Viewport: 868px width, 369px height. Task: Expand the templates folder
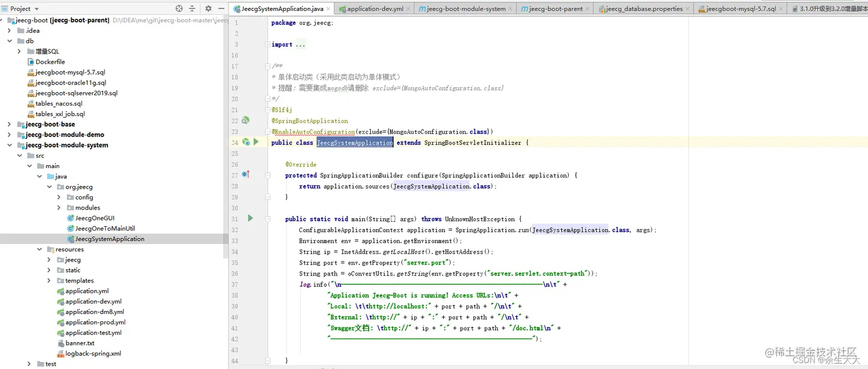tap(49, 281)
